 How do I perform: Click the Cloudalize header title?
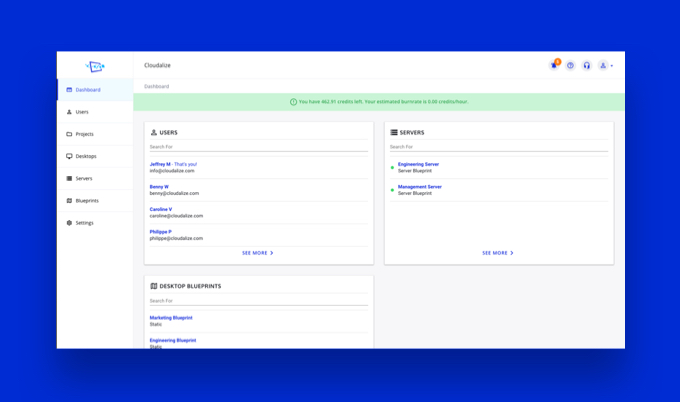pyautogui.click(x=157, y=65)
